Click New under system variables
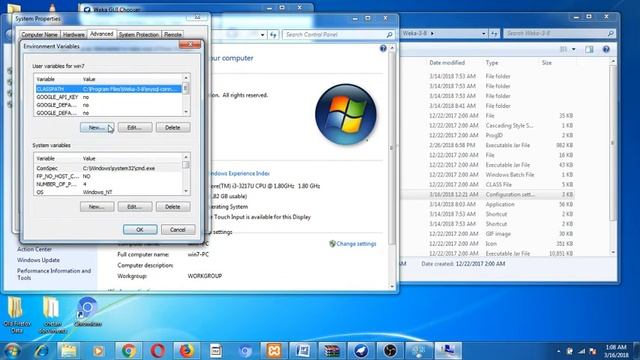The image size is (640, 360). pyautogui.click(x=97, y=207)
